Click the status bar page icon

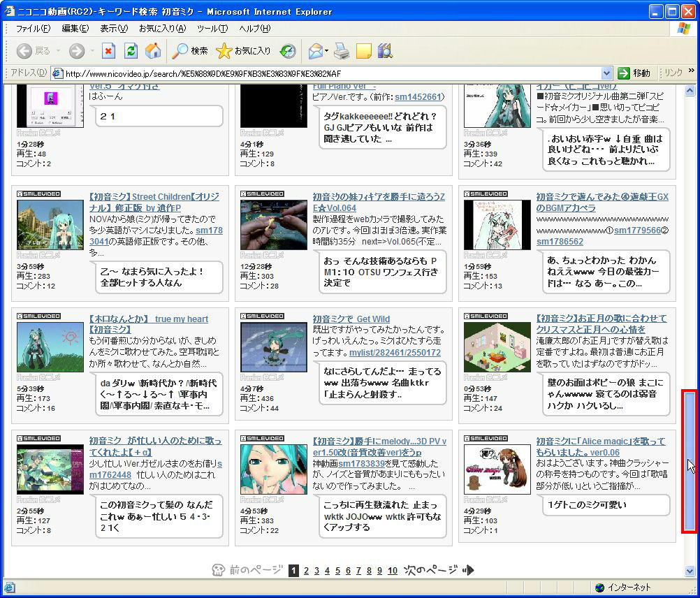tap(9, 588)
